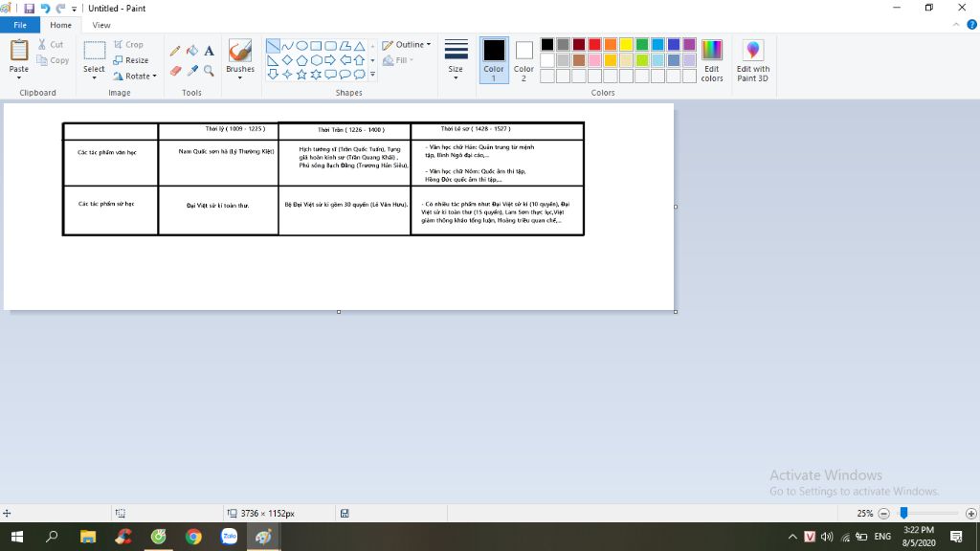Select the Text tool
This screenshot has height=551, width=980.
pos(209,52)
